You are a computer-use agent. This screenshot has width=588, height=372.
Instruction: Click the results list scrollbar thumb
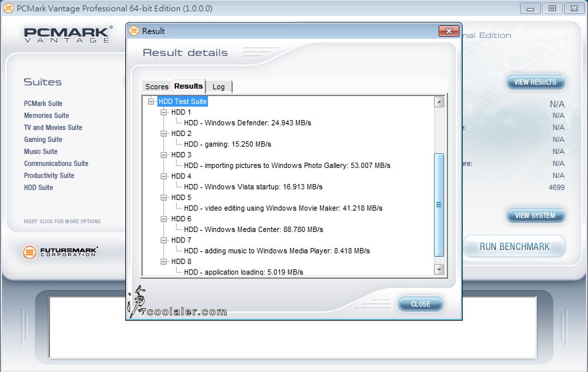439,205
